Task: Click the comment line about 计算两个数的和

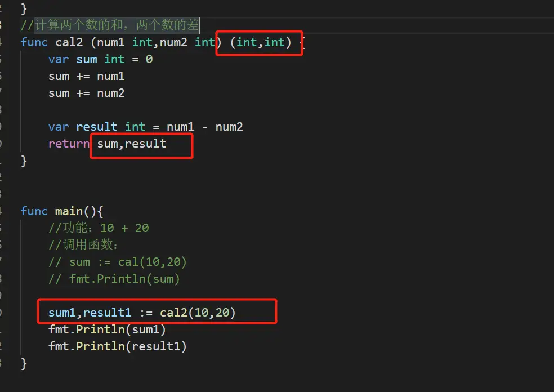Action: click(x=110, y=25)
